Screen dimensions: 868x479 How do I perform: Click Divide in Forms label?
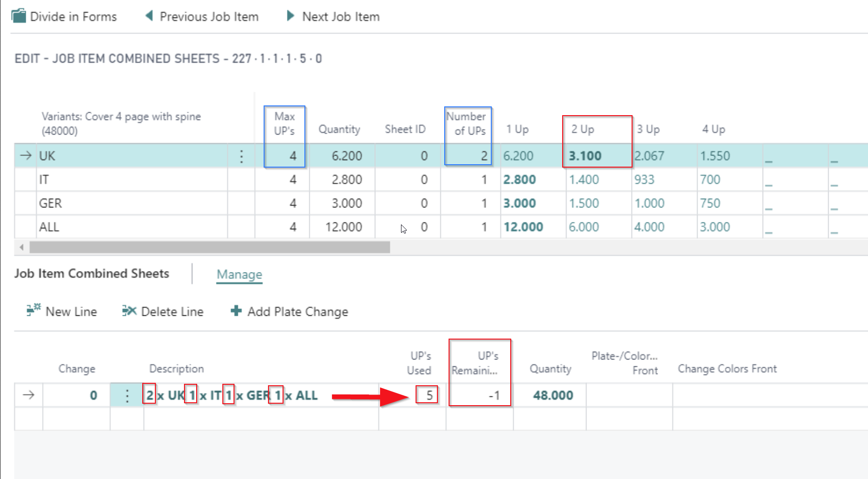pyautogui.click(x=73, y=17)
